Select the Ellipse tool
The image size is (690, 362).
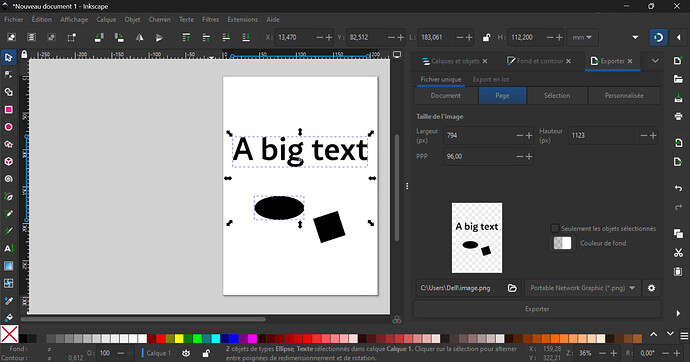8,127
